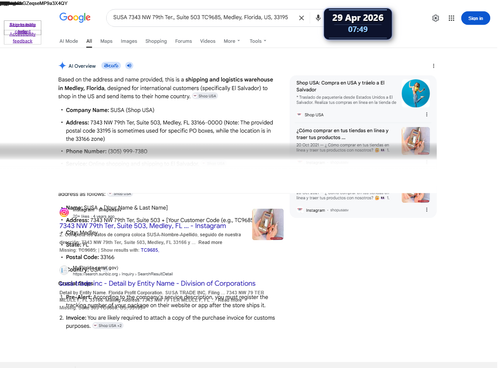500x368 pixels.
Task: Click the Shop USA source chip after first paragraph
Action: click(x=205, y=96)
